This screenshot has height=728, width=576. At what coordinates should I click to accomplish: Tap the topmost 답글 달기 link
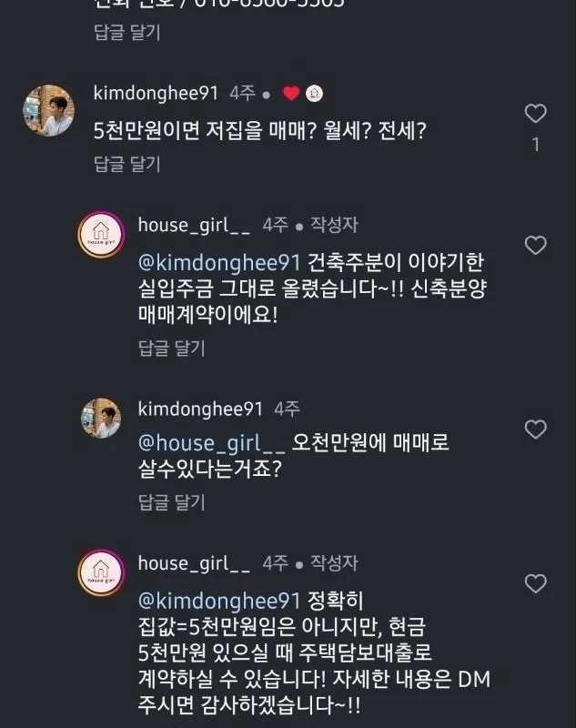pyautogui.click(x=126, y=32)
